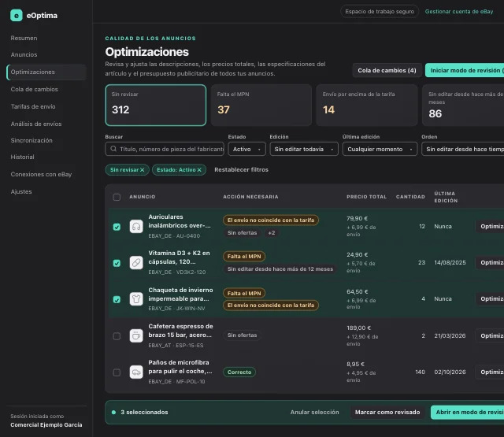
Task: Select the Sin editar desde hace meses card
Action: pos(463,105)
